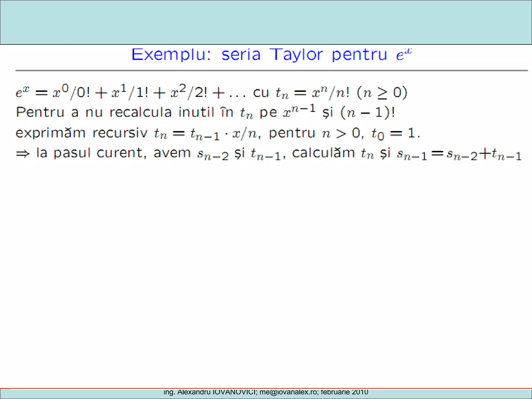532x399 pixels.
Task: Click the email me@iovanalex.ro in footer
Action: click(x=289, y=392)
